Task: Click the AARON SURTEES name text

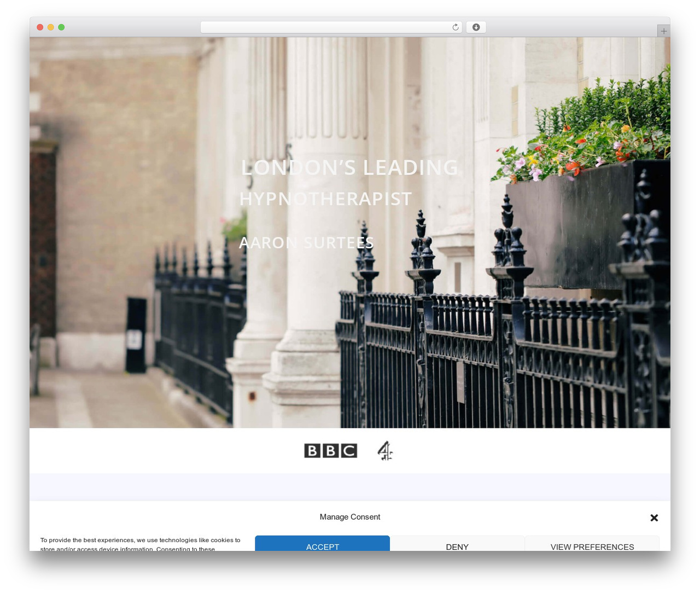Action: [x=306, y=242]
